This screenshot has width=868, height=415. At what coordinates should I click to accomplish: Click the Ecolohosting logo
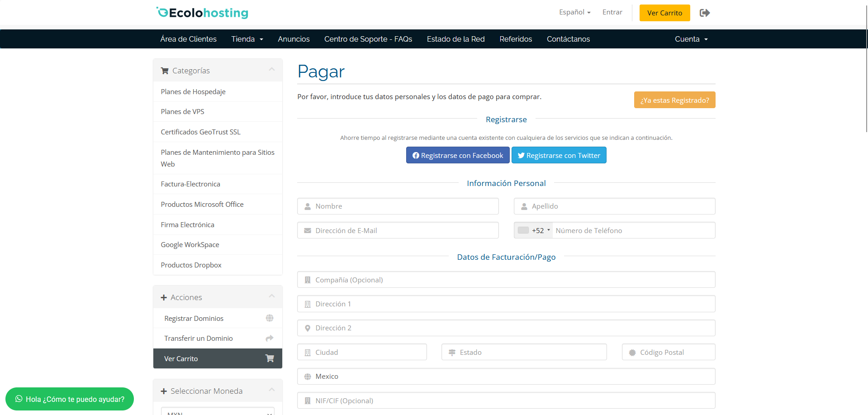pyautogui.click(x=202, y=13)
